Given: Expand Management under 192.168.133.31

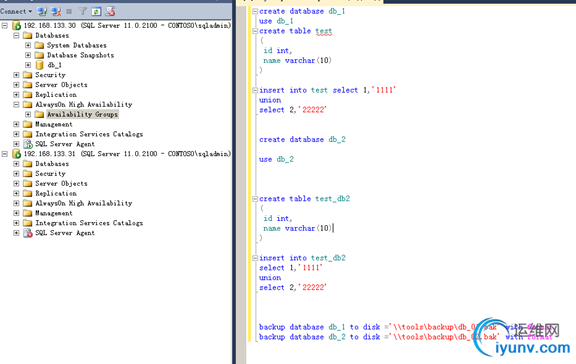Looking at the screenshot, I should click(x=16, y=213).
